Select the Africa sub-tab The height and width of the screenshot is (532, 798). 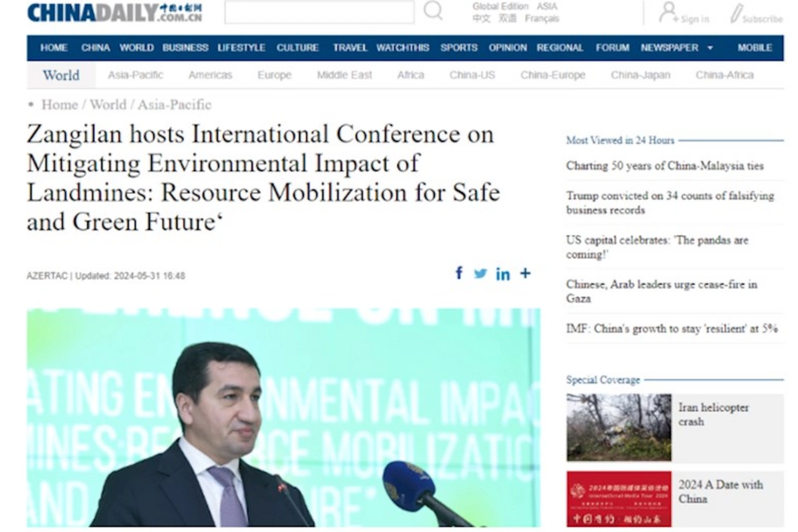(410, 75)
